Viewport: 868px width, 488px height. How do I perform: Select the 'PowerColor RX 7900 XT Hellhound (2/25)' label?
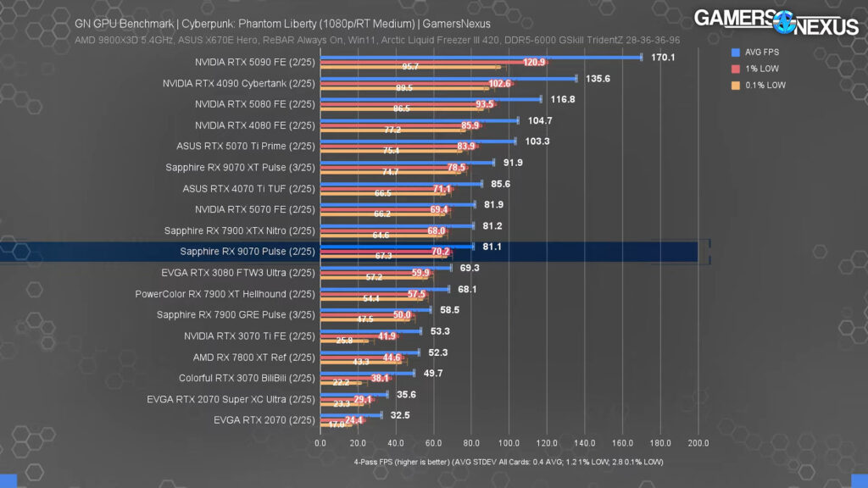coord(225,294)
